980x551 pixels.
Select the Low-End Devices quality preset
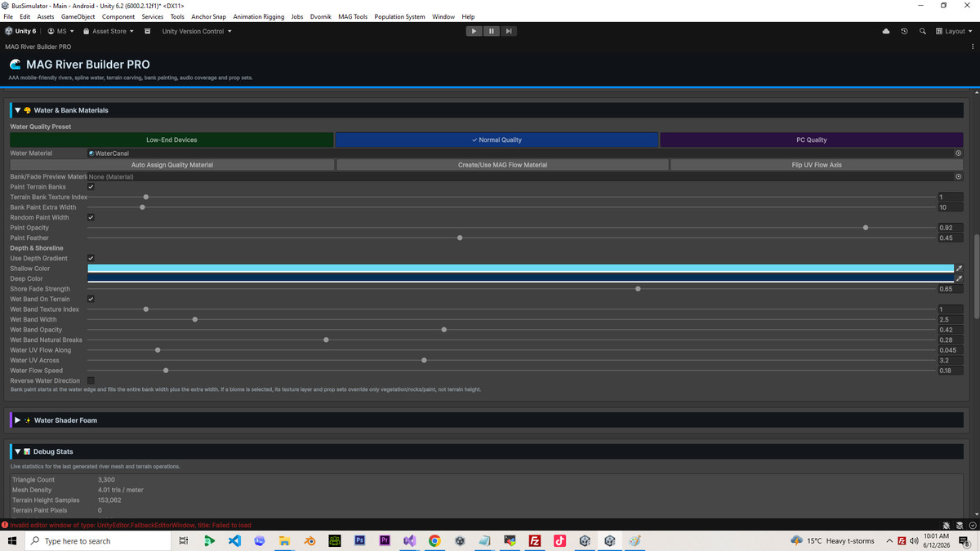171,140
